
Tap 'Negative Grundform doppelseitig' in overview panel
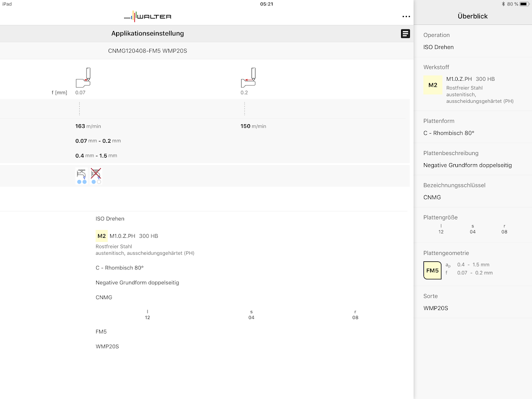(x=468, y=165)
